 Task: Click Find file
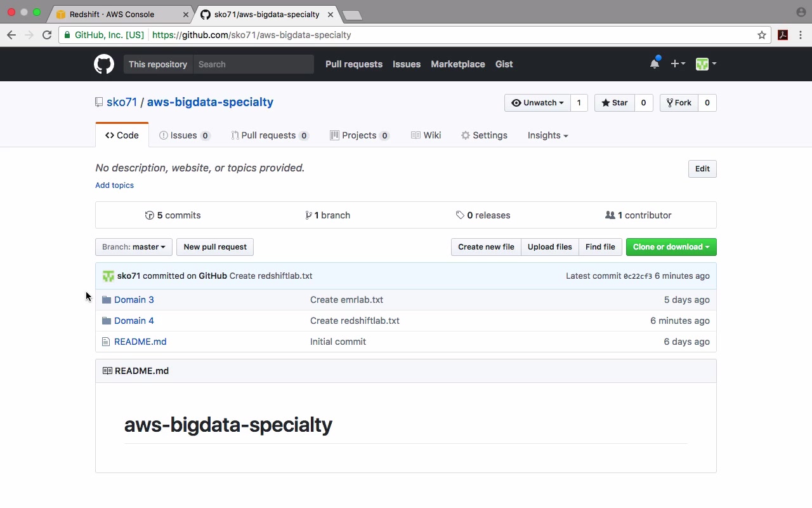(x=600, y=247)
